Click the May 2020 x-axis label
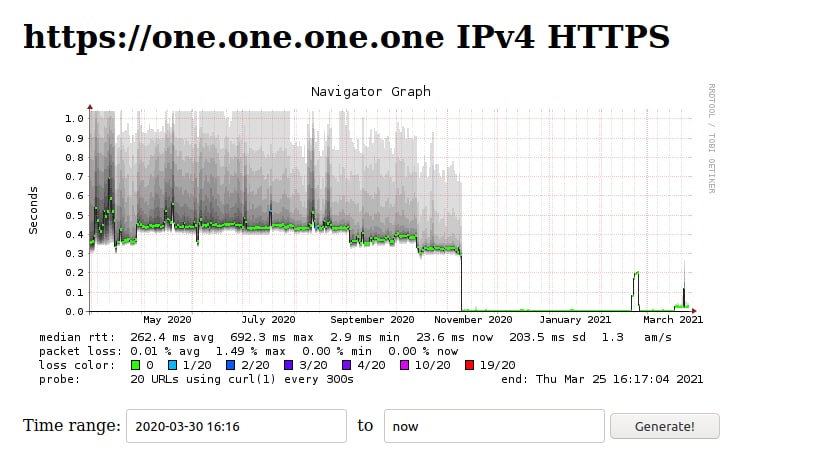814x467 pixels. pos(167,320)
